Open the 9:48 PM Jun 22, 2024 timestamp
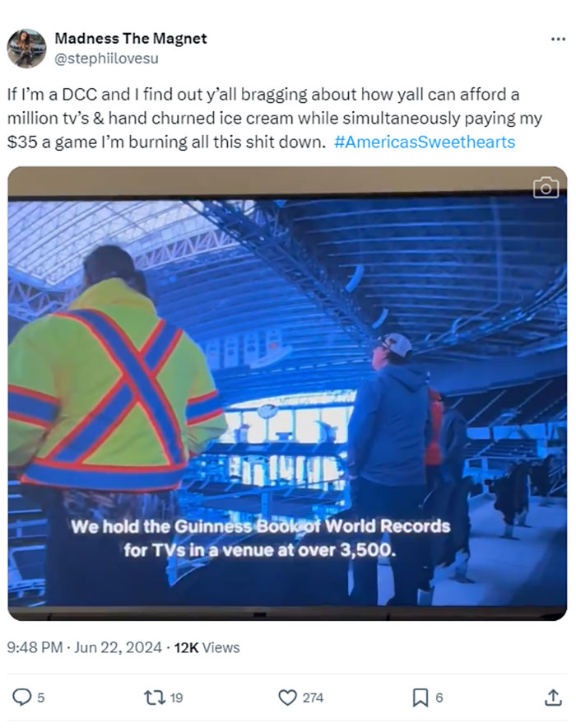Screen dimensions: 576x728 pyautogui.click(x=85, y=647)
